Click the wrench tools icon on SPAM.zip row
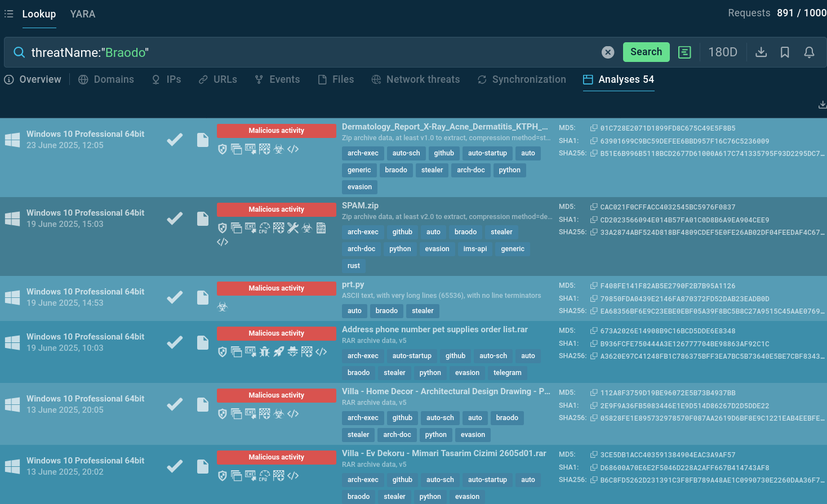The width and height of the screenshot is (827, 504). (292, 228)
